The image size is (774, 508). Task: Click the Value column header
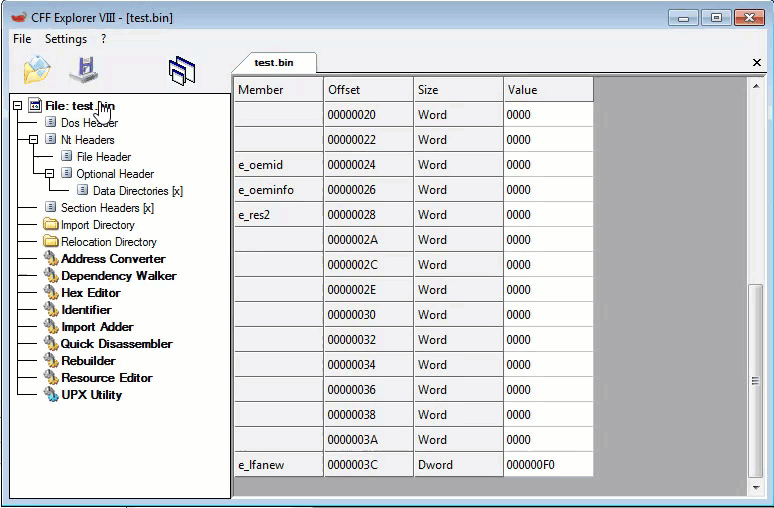[x=548, y=89]
